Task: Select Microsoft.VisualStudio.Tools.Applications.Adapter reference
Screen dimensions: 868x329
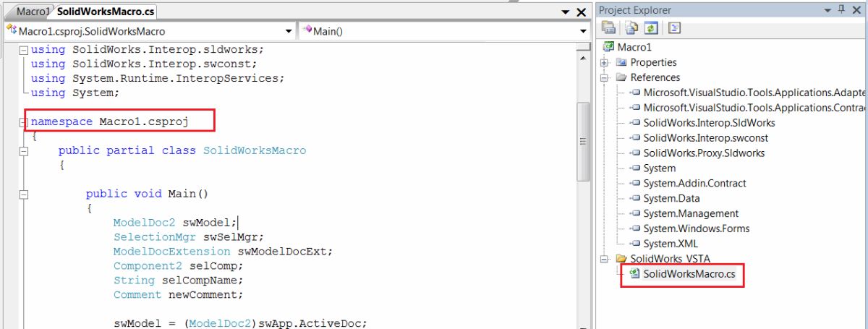Action: 754,93
